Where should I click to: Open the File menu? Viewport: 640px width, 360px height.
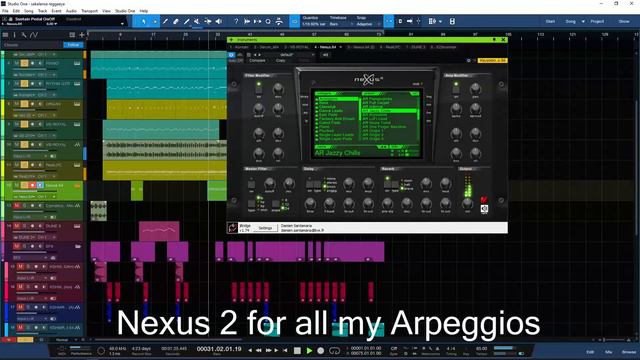pos(5,11)
